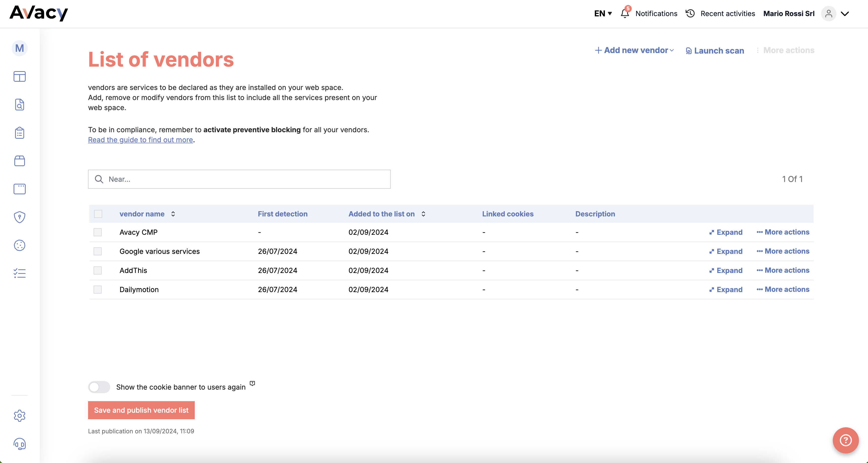The width and height of the screenshot is (868, 463).
Task: Click the Linked cookies column header
Action: coord(507,214)
